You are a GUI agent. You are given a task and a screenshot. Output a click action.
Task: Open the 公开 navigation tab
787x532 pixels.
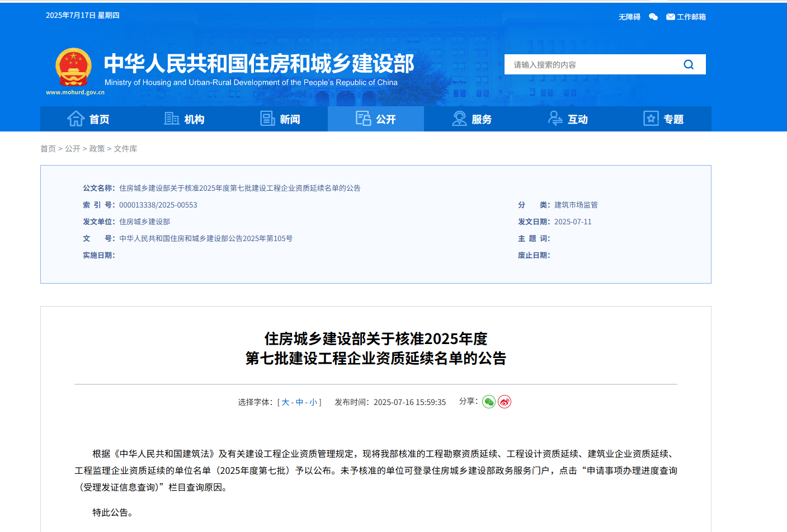coord(376,119)
